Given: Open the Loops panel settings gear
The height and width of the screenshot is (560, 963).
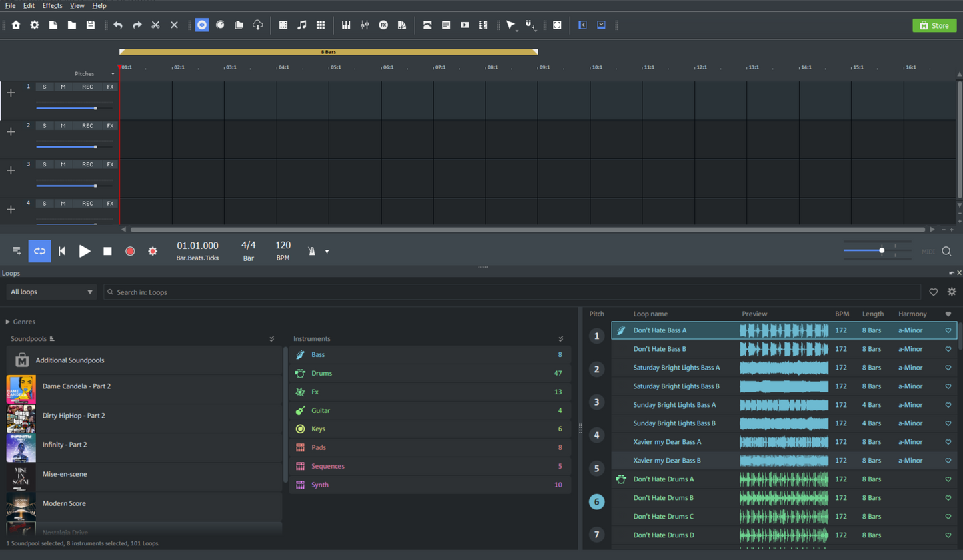Looking at the screenshot, I should (952, 292).
